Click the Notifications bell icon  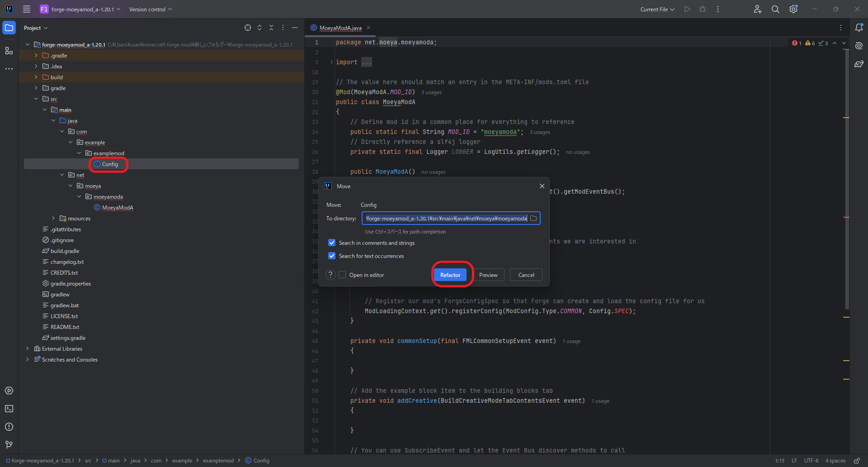(859, 28)
